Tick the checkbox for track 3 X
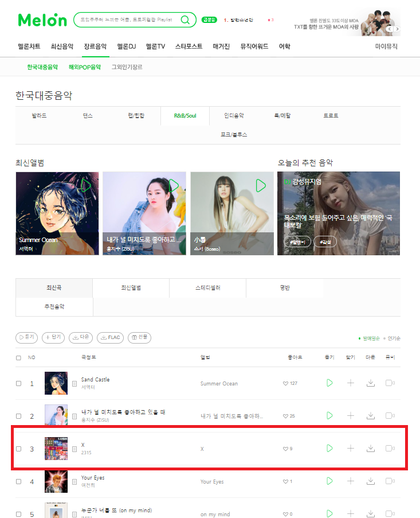 tap(19, 449)
